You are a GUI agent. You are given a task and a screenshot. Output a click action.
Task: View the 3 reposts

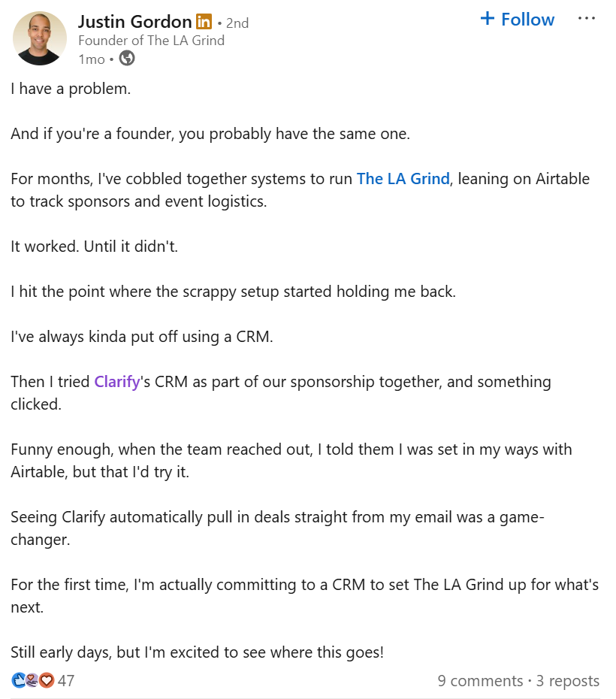[567, 680]
